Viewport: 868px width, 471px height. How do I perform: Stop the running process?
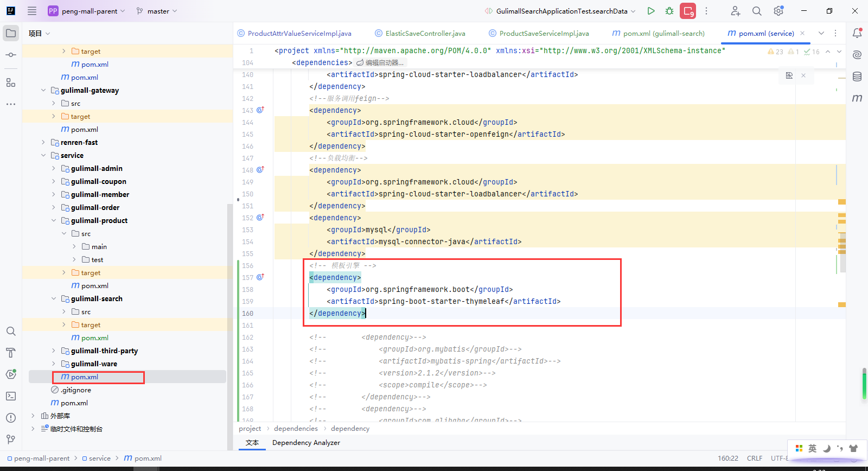688,11
